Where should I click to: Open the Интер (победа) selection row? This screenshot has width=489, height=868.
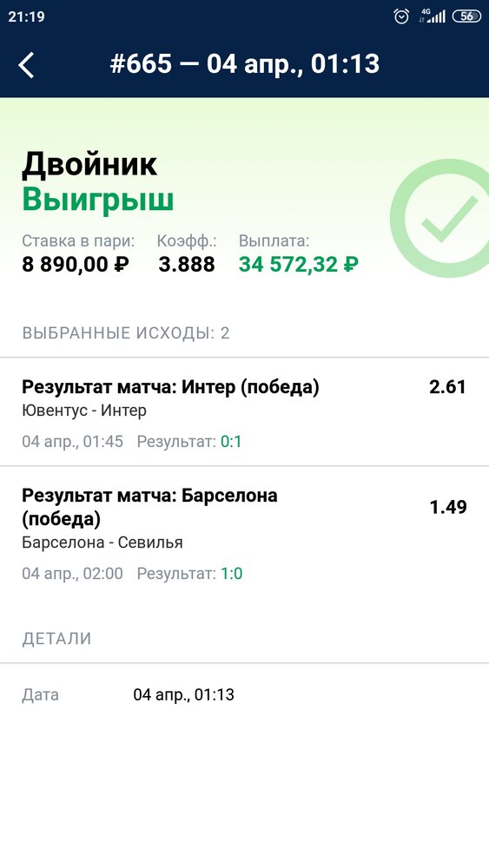coord(244,411)
